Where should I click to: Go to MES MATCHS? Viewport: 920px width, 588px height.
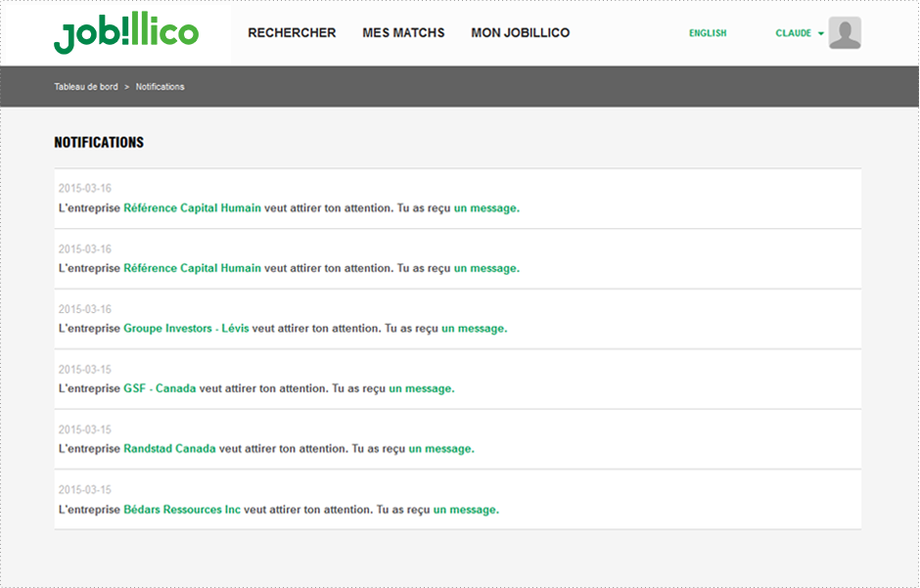tap(403, 33)
